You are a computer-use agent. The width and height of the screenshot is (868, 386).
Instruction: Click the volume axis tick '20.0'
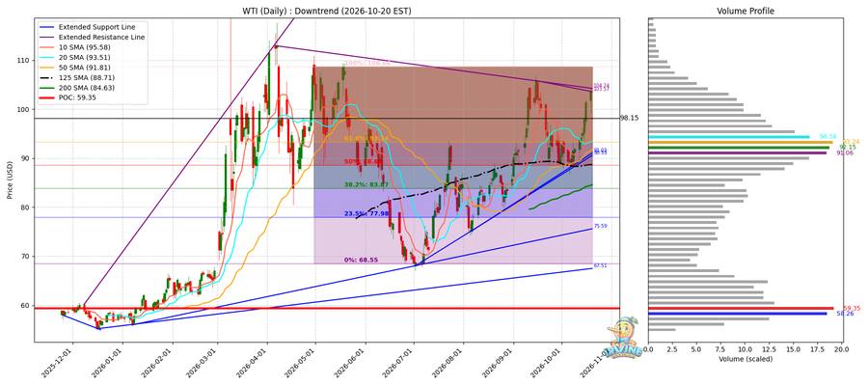842,349
